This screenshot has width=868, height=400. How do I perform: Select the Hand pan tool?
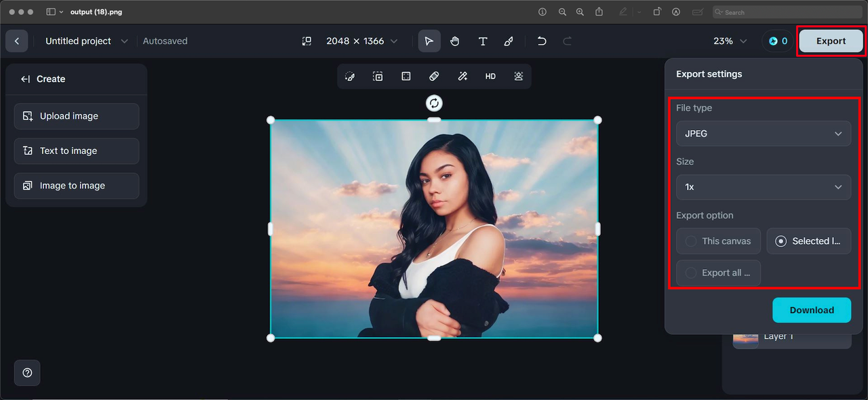[x=455, y=41]
